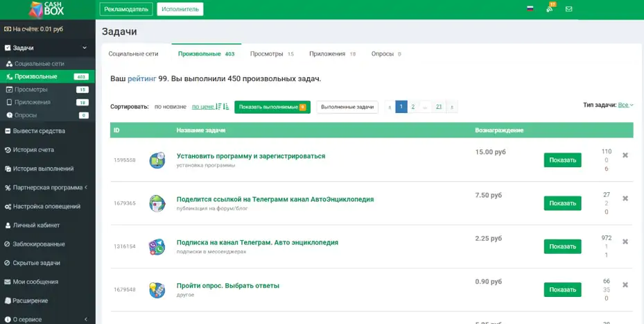Switch to Опросы tab

pyautogui.click(x=386, y=54)
